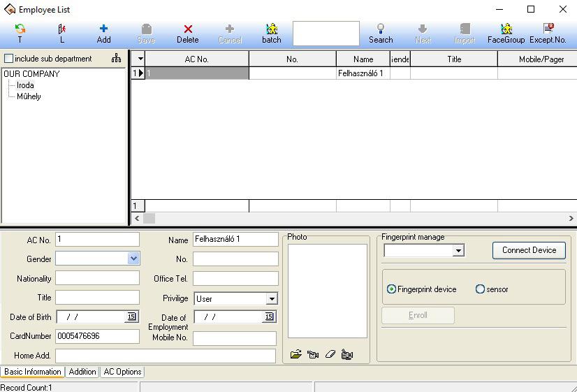Click the Save toolbar icon
Screen dimensions: 577x392
[146, 29]
